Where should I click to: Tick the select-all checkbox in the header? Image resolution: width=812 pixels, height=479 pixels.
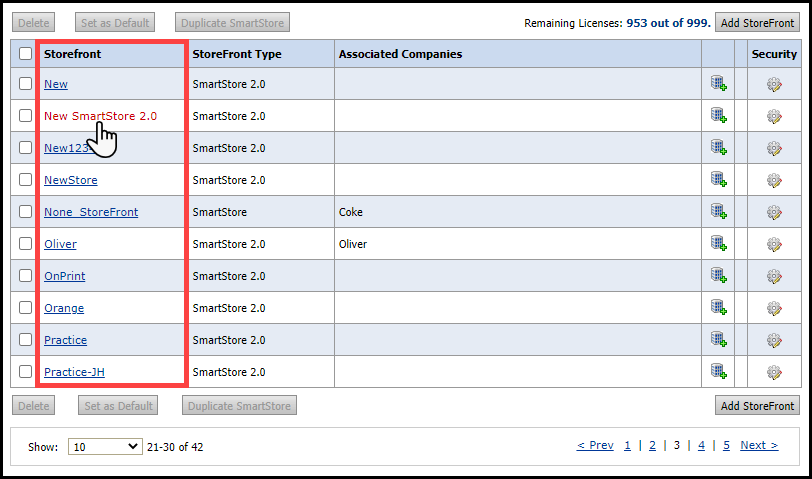pos(25,54)
